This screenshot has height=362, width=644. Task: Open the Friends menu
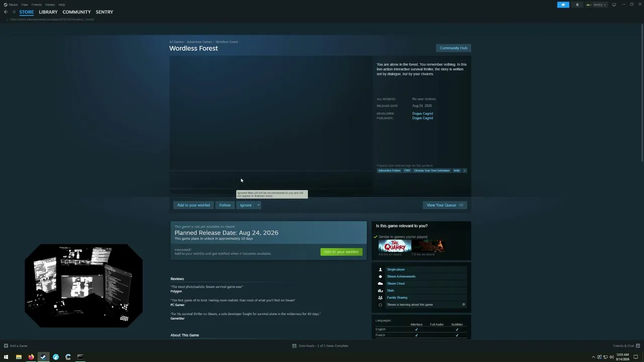pyautogui.click(x=37, y=5)
